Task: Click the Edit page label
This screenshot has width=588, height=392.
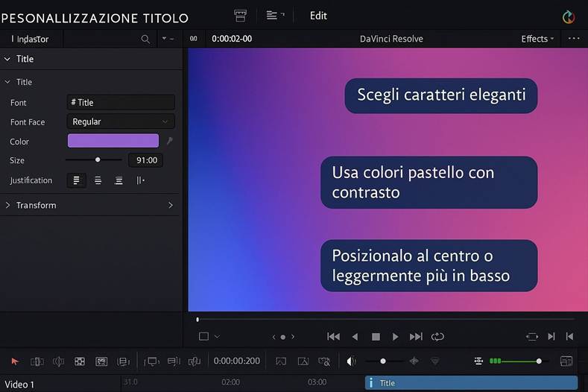Action: pyautogui.click(x=318, y=16)
